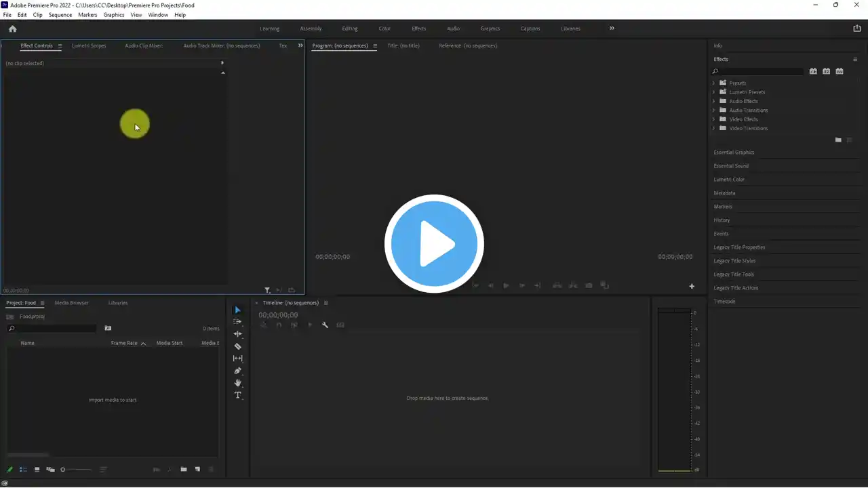
Task: Toggle the 32-bit color effects filter
Action: click(x=826, y=71)
